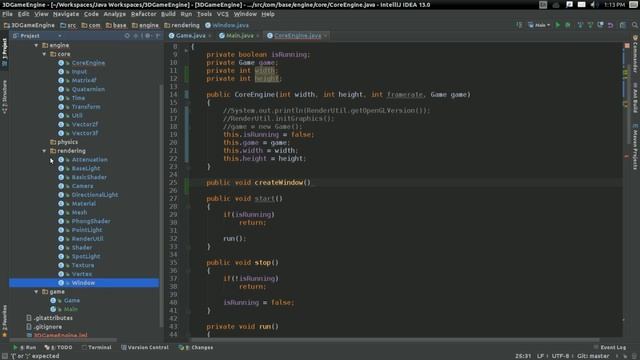The image size is (640, 360).
Task: Open the Terminal tool window
Action: click(x=96, y=347)
